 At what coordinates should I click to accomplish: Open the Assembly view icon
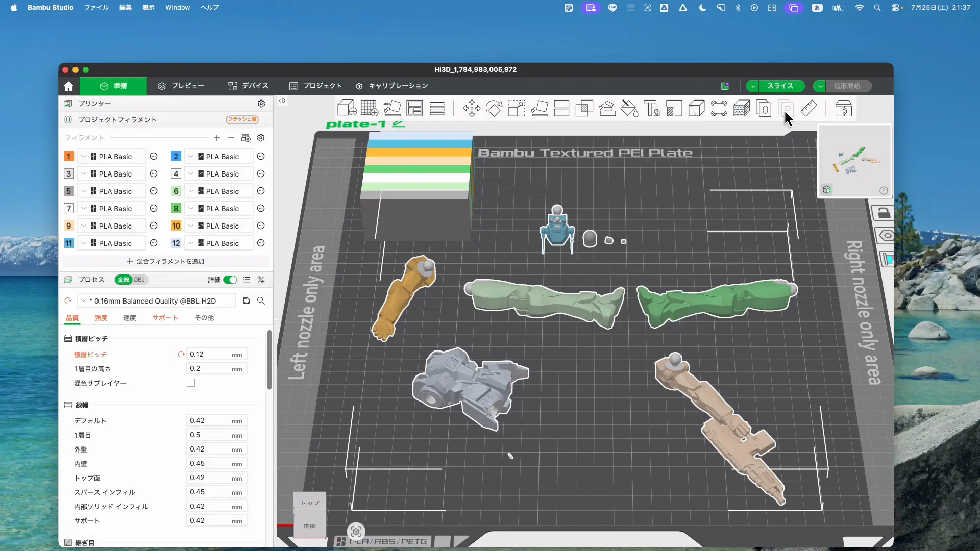tap(843, 108)
